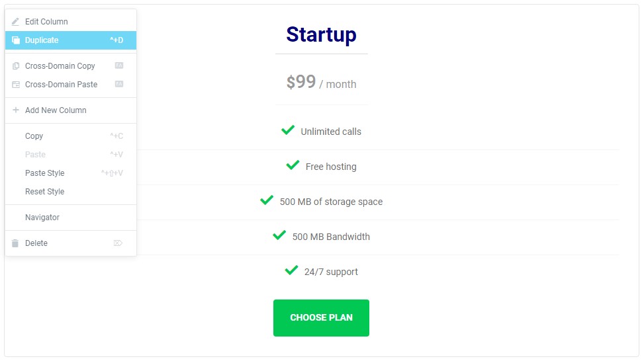644x361 pixels.
Task: Click the Cross-Domain Paste icon
Action: 16,85
